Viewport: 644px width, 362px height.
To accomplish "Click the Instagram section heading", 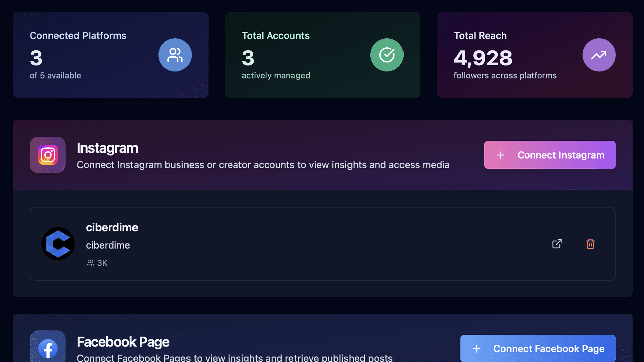I will [107, 148].
